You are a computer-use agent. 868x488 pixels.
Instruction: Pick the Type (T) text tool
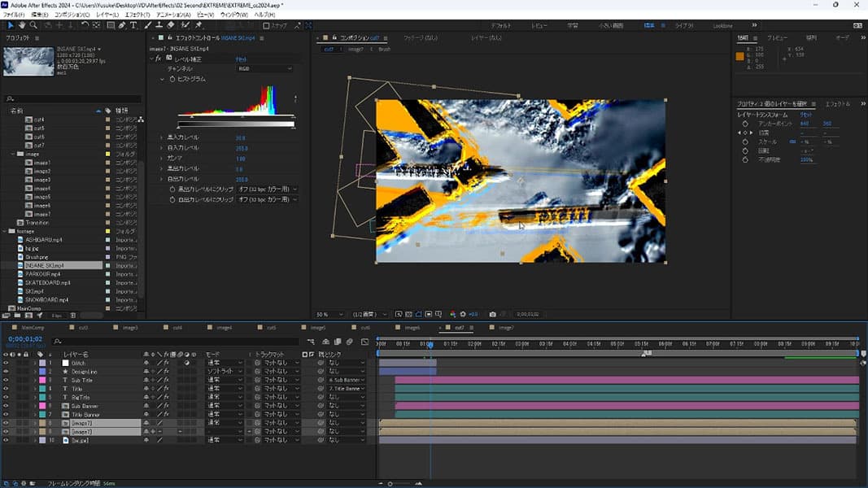(x=135, y=25)
